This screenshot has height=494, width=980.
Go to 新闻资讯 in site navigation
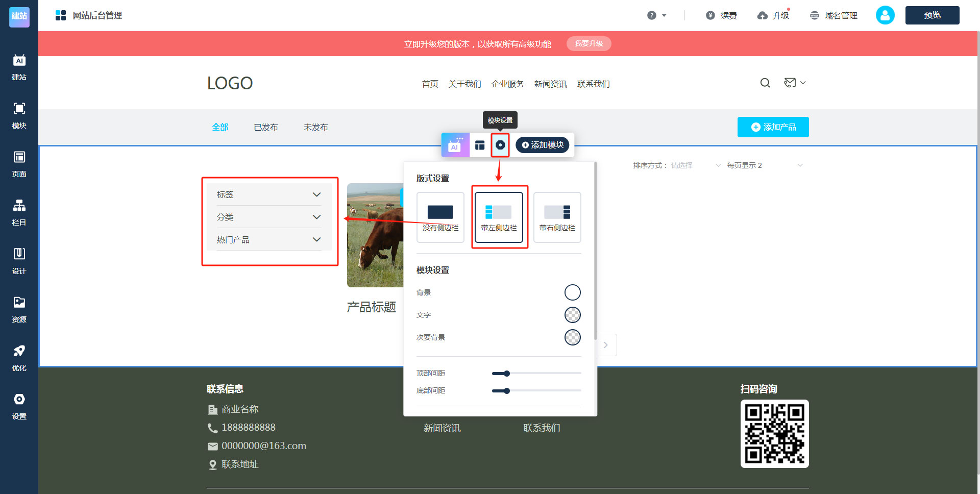[x=550, y=84]
